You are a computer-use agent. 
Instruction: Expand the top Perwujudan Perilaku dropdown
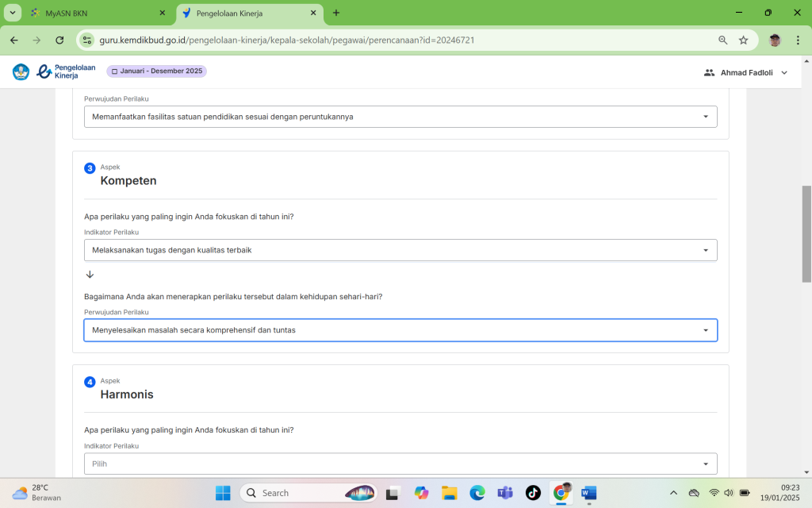point(400,117)
